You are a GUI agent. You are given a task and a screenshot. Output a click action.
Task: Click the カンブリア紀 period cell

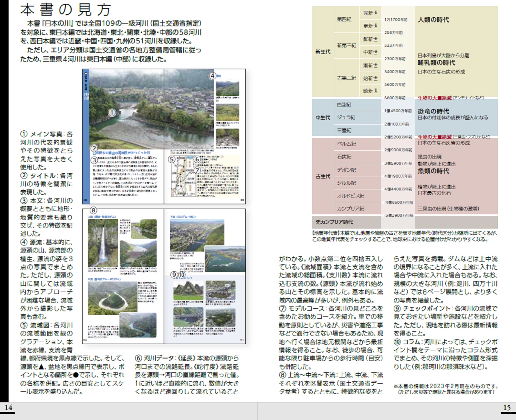coord(357,208)
